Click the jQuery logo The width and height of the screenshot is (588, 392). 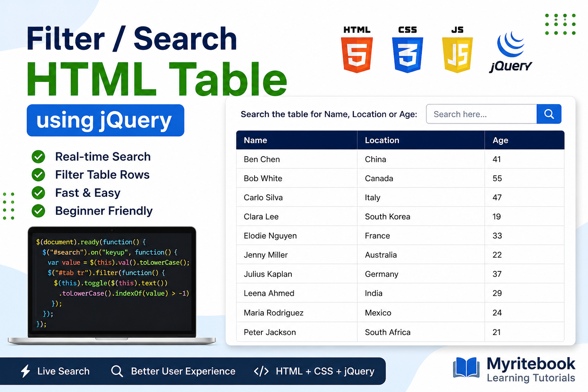511,52
